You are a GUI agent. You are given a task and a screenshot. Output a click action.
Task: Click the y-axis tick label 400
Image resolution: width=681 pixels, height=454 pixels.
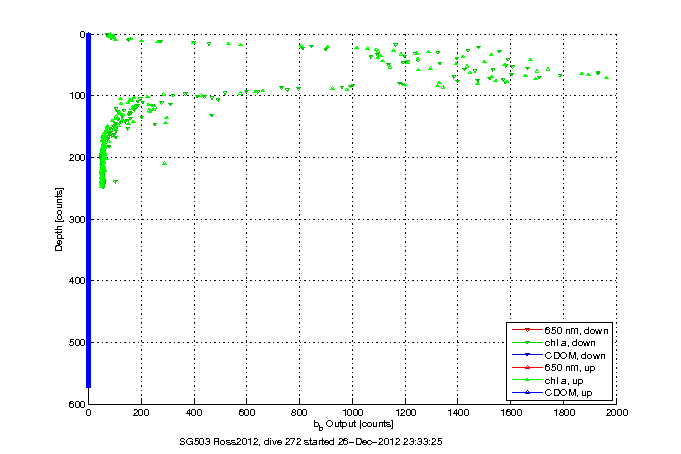(x=77, y=281)
